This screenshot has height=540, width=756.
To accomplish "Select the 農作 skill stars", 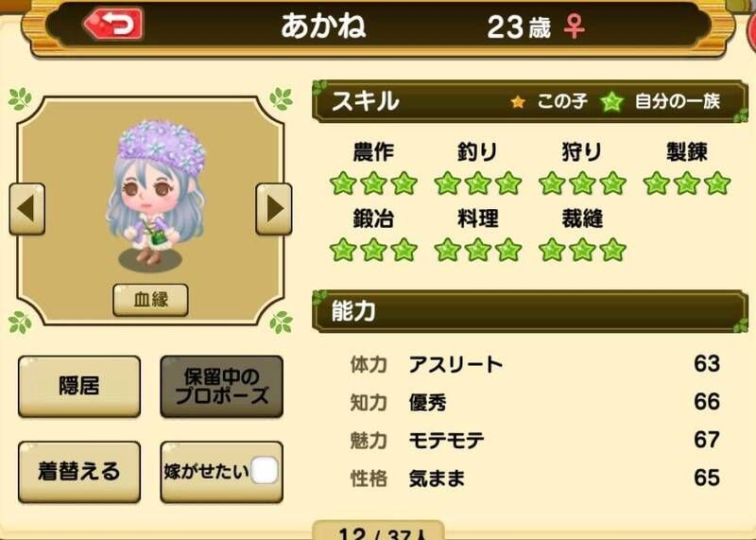I will tap(373, 183).
